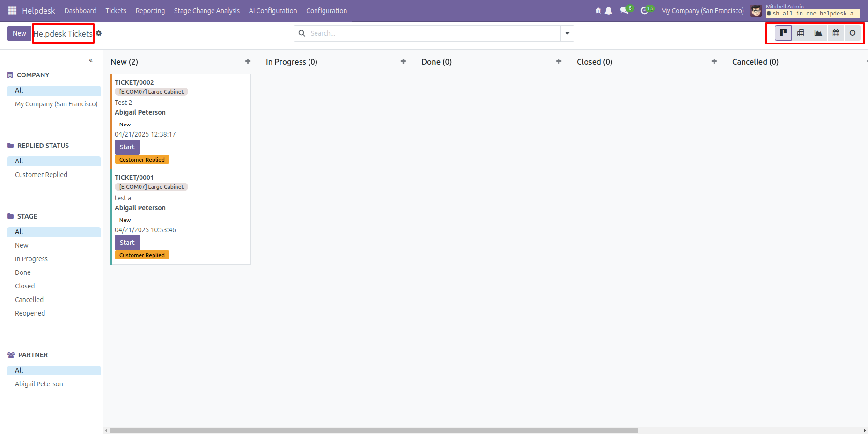868x434 pixels.
Task: Click the In Progress (0) column header
Action: coord(292,62)
